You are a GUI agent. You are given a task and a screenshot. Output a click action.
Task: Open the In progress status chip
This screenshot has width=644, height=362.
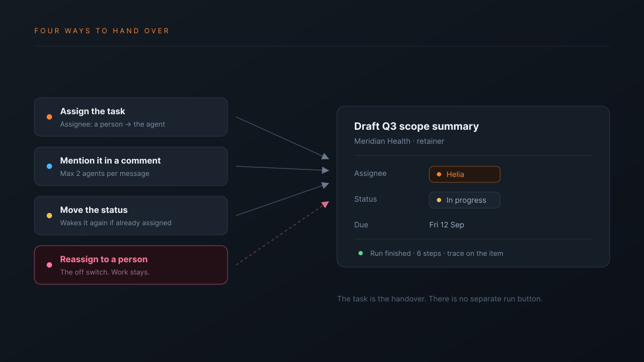point(465,200)
